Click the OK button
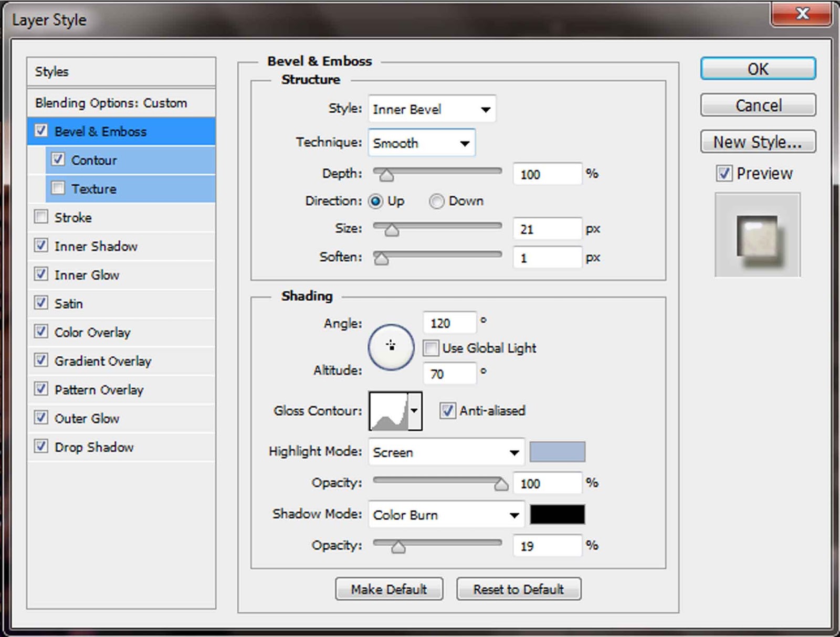 tap(758, 69)
